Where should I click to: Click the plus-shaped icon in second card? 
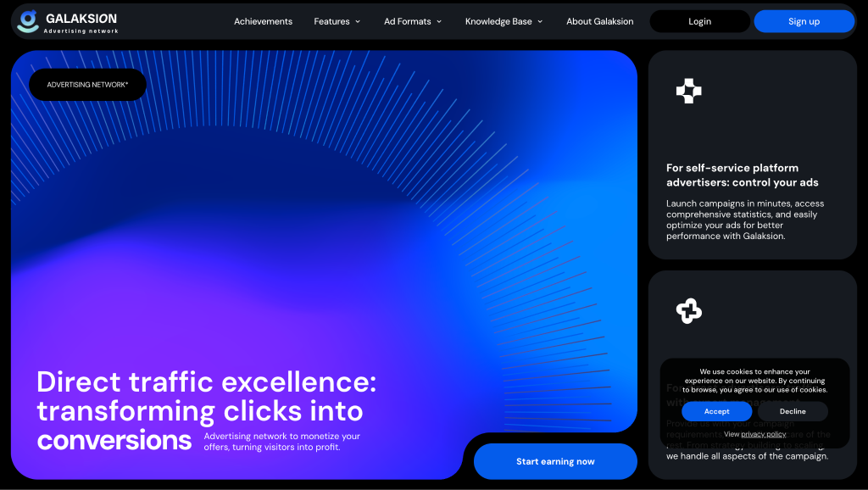tap(688, 310)
